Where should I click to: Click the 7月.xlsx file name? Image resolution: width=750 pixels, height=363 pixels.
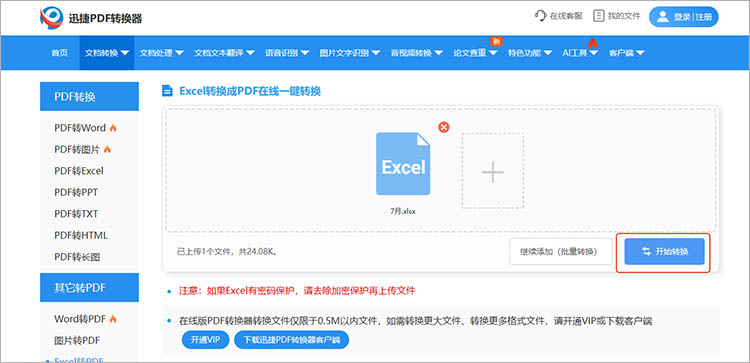point(403,211)
